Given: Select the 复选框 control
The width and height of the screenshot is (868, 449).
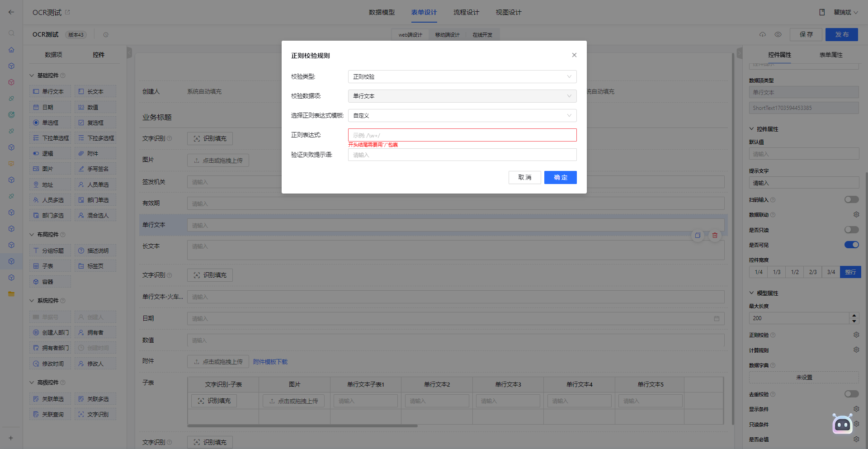Looking at the screenshot, I should point(95,123).
